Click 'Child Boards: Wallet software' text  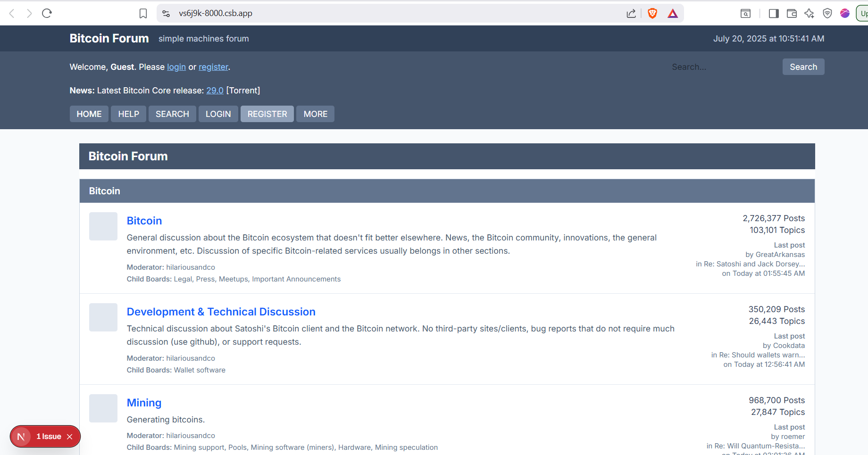click(176, 370)
